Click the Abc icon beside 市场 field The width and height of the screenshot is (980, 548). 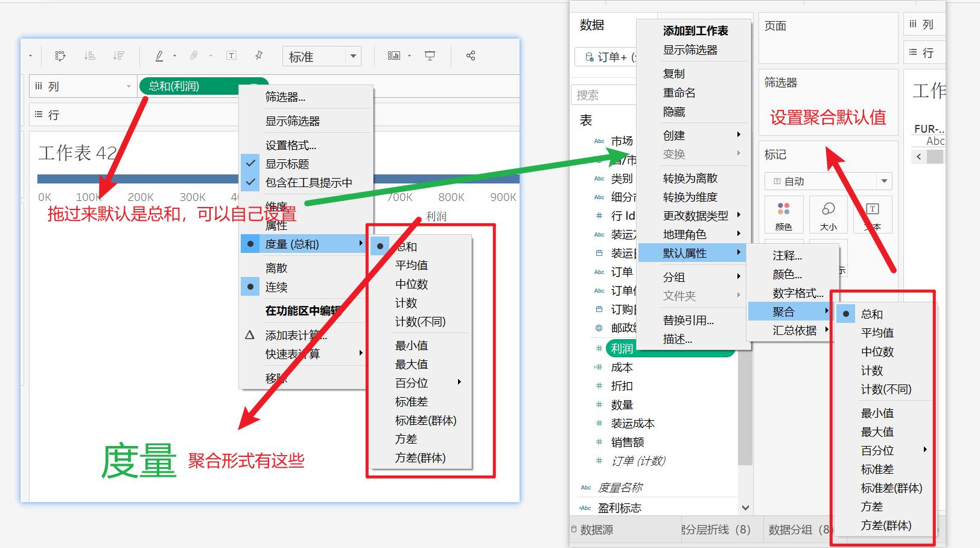[599, 141]
